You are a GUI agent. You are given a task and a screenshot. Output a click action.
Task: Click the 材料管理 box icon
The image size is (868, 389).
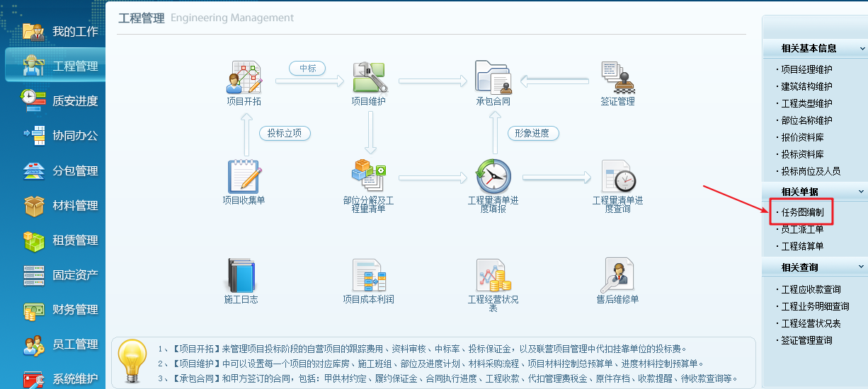[34, 205]
